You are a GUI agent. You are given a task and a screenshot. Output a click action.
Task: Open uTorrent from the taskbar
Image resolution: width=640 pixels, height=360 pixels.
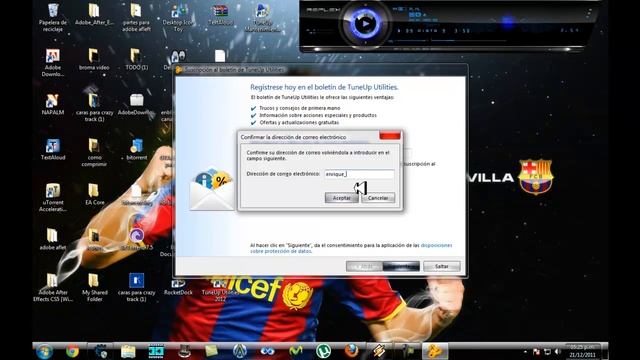(323, 351)
